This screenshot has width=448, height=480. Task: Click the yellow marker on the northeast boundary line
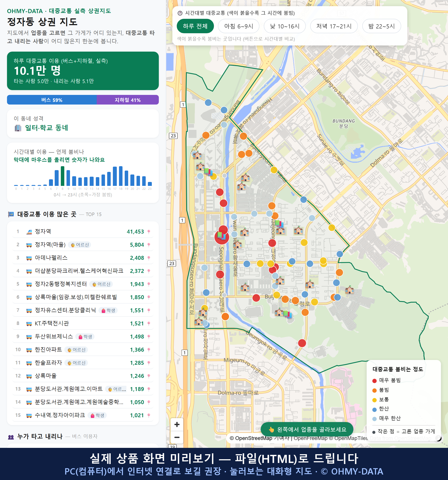332,227
